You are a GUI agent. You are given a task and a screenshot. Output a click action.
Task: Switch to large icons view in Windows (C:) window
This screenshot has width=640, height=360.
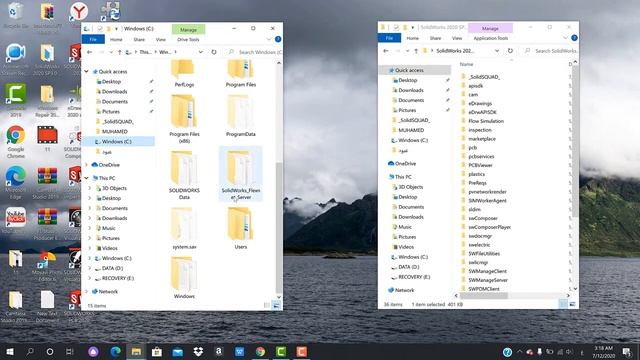276,305
